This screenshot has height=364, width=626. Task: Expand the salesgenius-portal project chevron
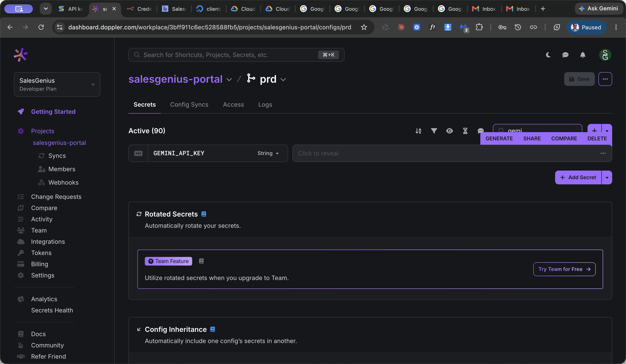point(229,79)
